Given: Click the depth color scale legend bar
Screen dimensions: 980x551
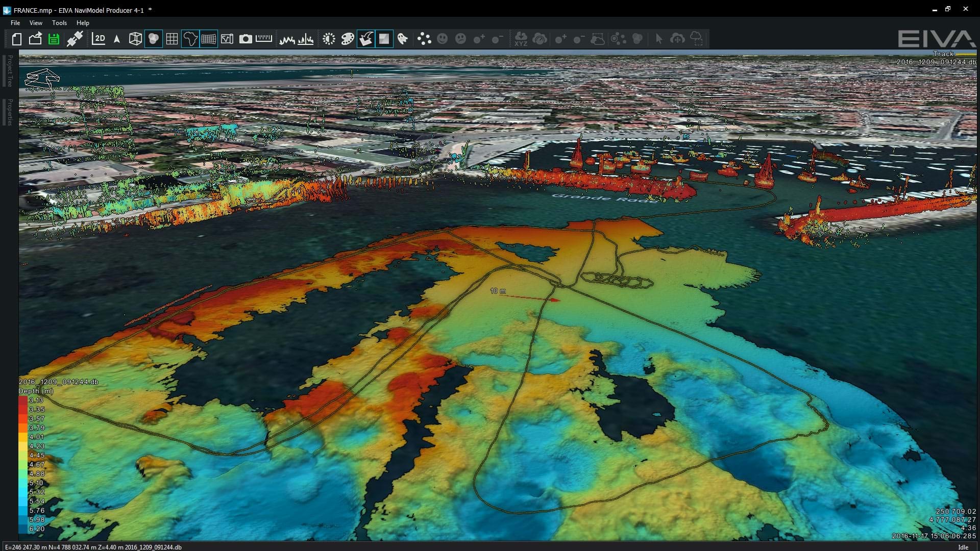Looking at the screenshot, I should click(23, 464).
